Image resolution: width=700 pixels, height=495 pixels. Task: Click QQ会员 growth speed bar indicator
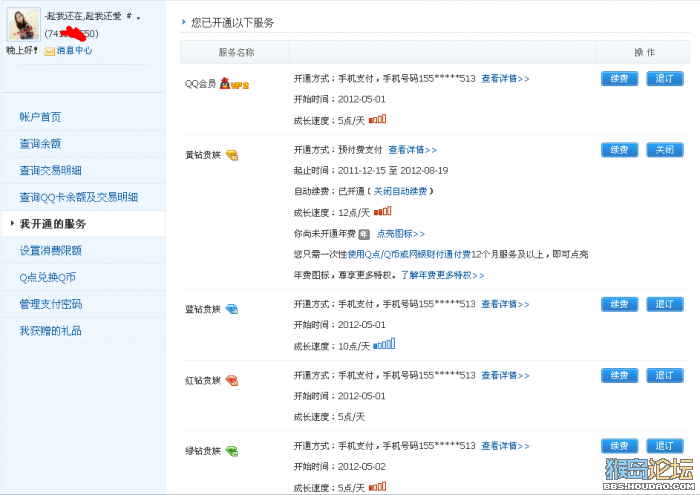click(378, 119)
